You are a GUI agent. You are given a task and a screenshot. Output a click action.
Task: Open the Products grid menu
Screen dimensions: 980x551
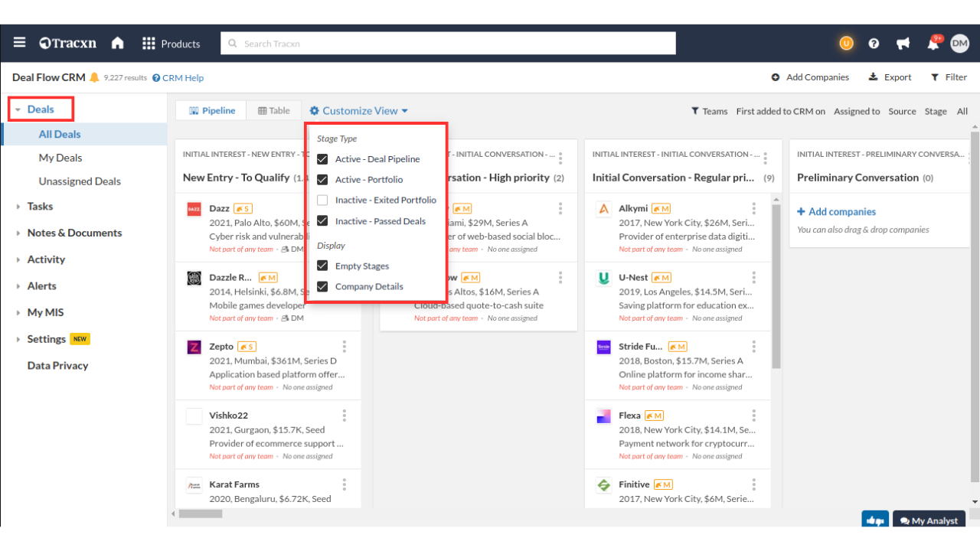click(171, 44)
